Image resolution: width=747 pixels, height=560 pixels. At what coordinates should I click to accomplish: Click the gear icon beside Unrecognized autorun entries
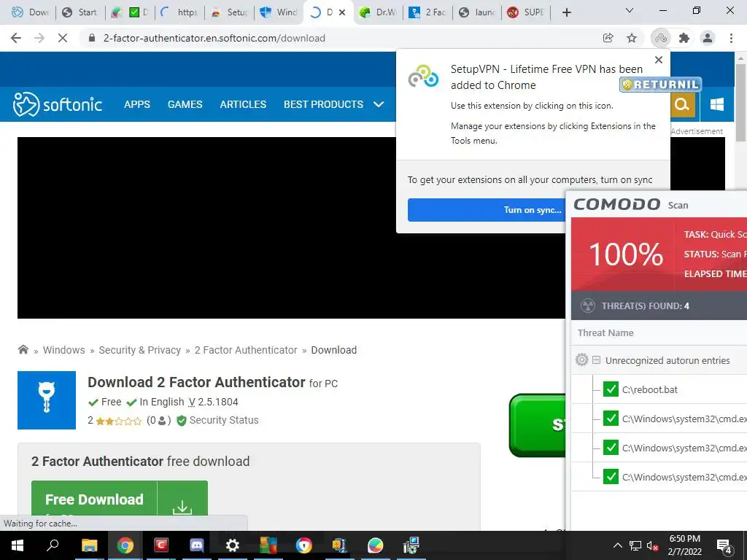point(581,360)
